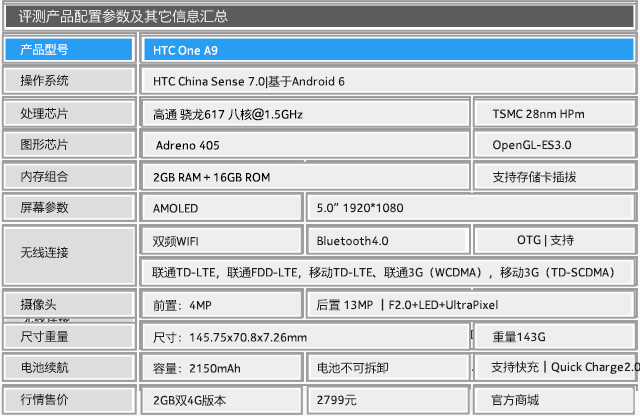Viewport: 640px width, 416px height.
Task: Select the 高通 骁龙617 八核 cell
Action: pos(304,113)
